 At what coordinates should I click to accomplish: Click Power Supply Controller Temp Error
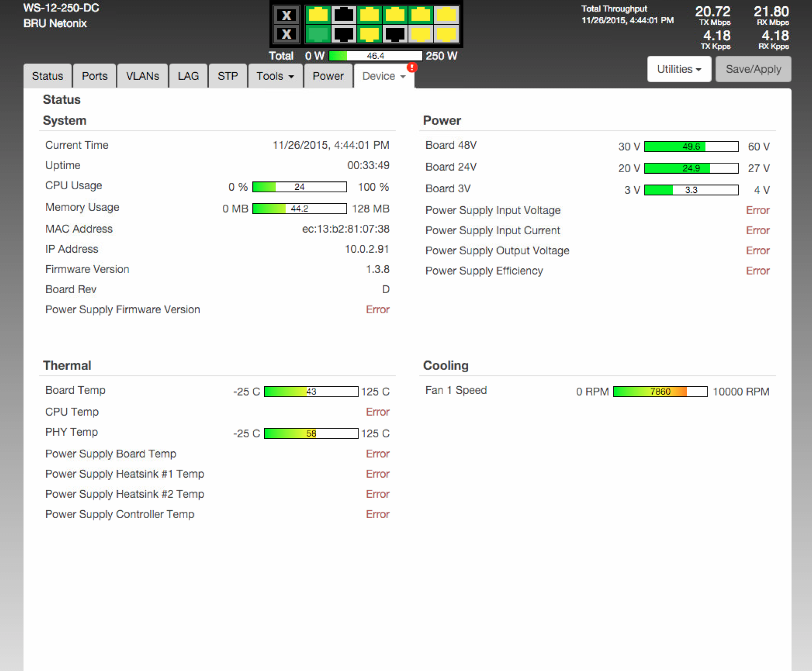[378, 514]
